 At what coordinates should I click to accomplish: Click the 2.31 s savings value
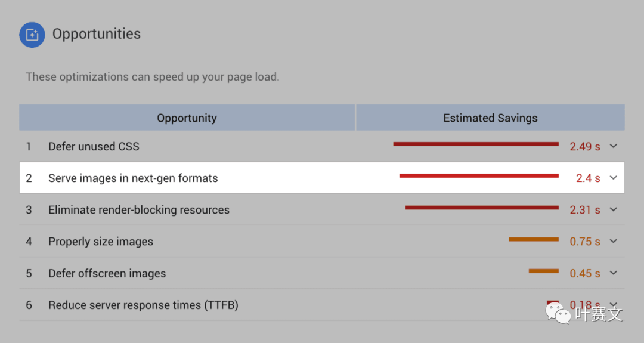point(585,210)
